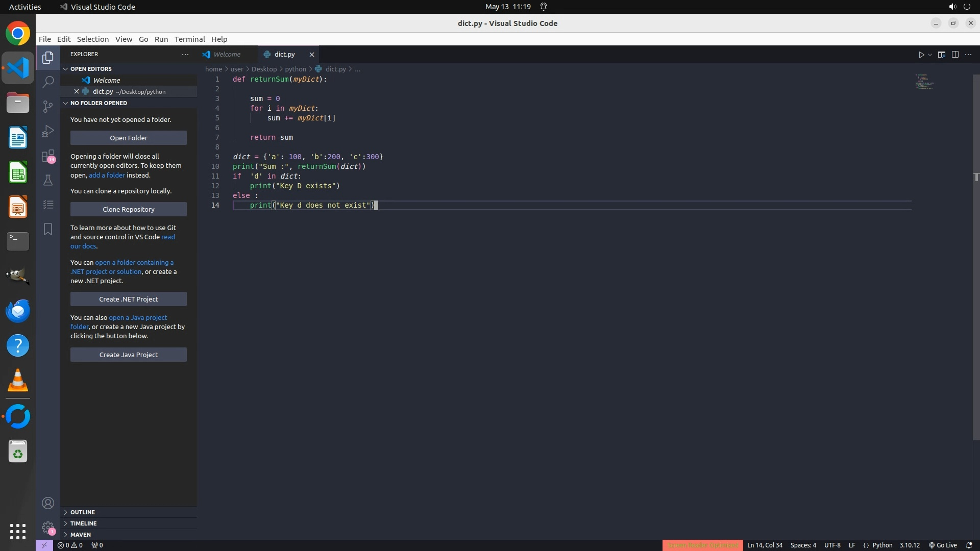Open the Accounts icon in activity bar
The image size is (980, 551).
(48, 503)
